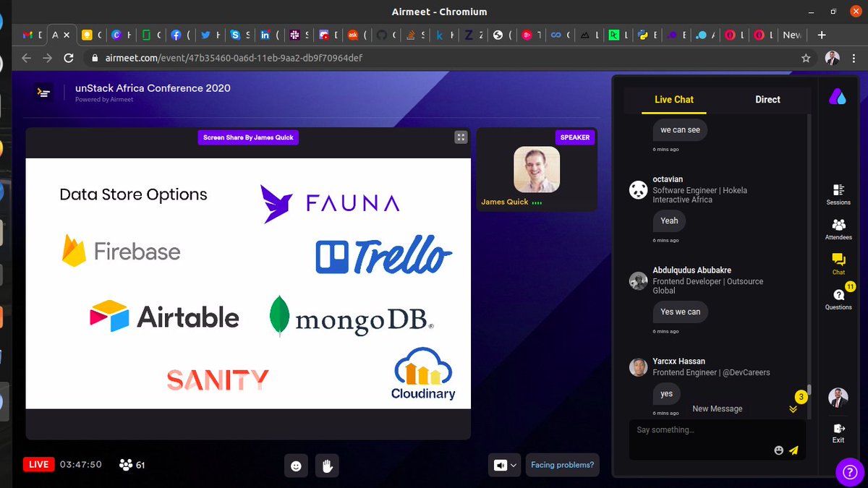Expand the screen share to fullscreen
The height and width of the screenshot is (488, 868).
tap(461, 137)
